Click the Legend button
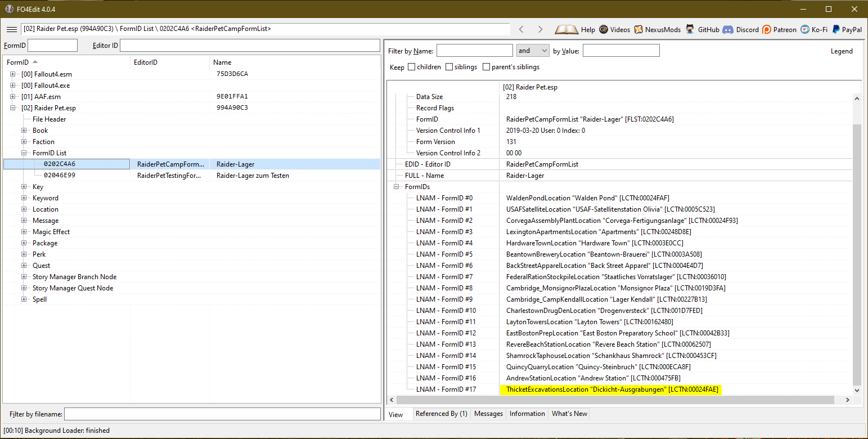The height and width of the screenshot is (439, 868). [842, 51]
